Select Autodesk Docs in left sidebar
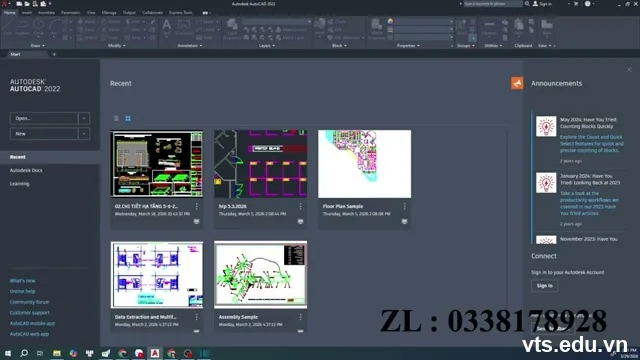This screenshot has height=360, width=640. tap(26, 170)
